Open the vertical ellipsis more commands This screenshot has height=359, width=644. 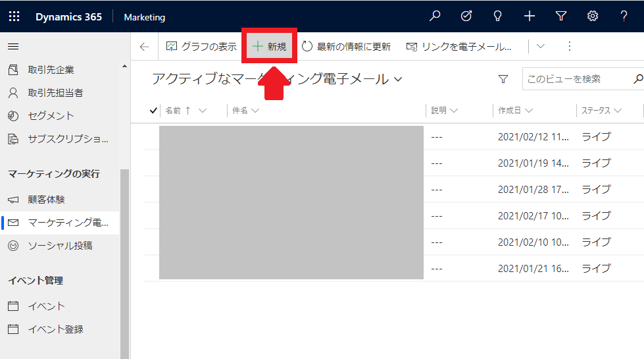570,46
